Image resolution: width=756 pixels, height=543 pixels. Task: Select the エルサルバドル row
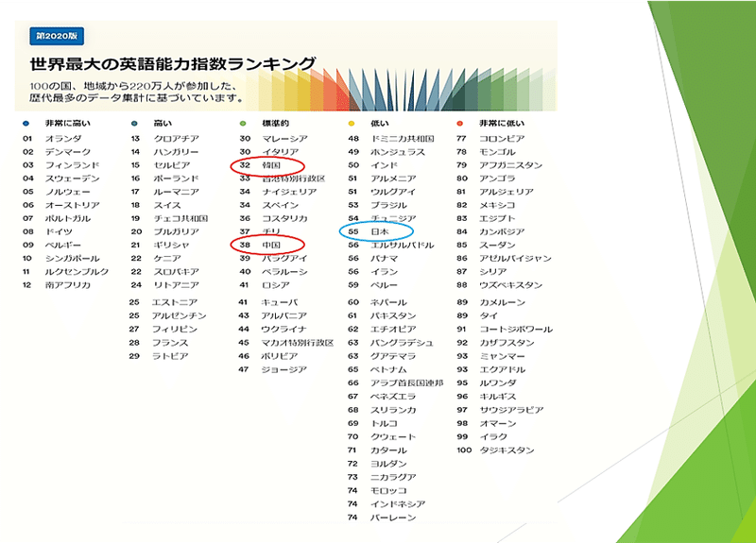point(391,246)
